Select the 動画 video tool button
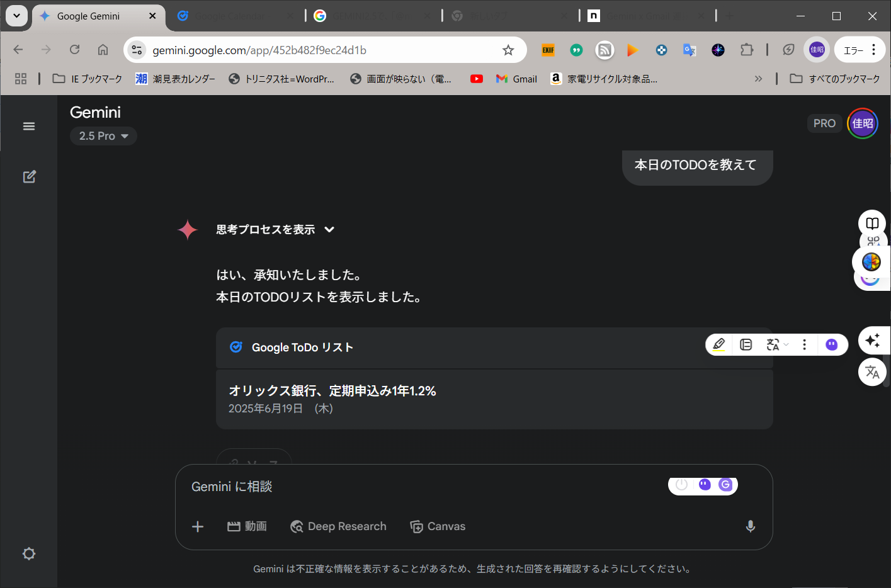891x588 pixels. (x=247, y=526)
